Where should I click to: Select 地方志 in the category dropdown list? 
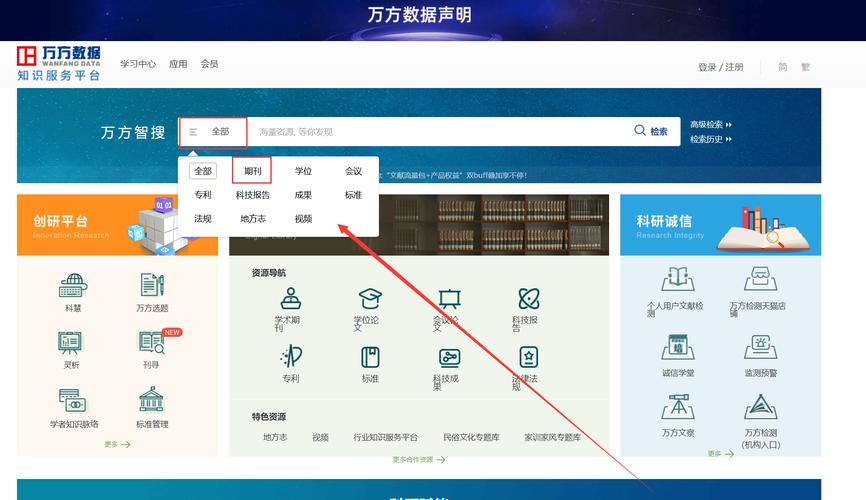(252, 218)
